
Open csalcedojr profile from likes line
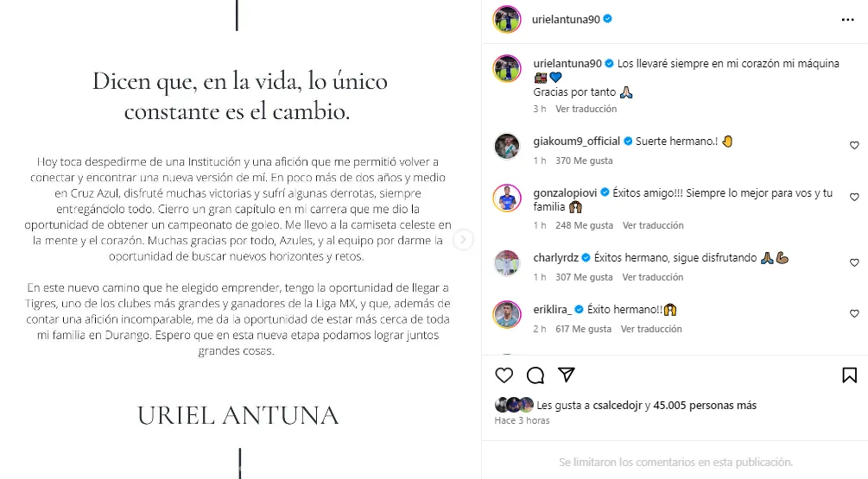point(618,406)
